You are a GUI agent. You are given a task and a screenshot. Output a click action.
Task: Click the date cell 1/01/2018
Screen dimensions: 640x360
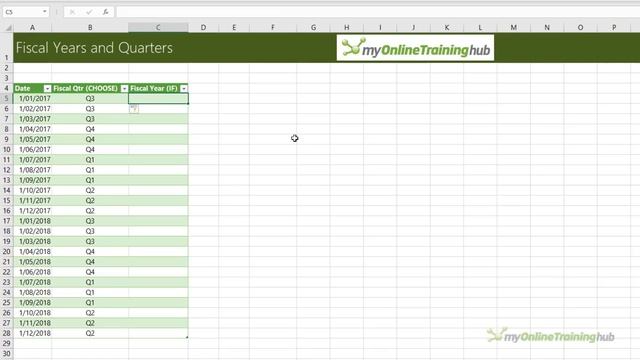click(33, 221)
